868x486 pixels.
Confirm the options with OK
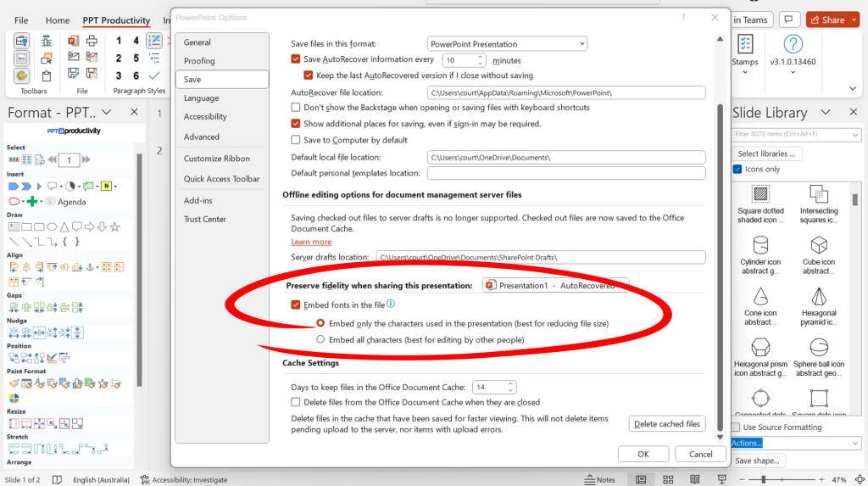coord(643,454)
